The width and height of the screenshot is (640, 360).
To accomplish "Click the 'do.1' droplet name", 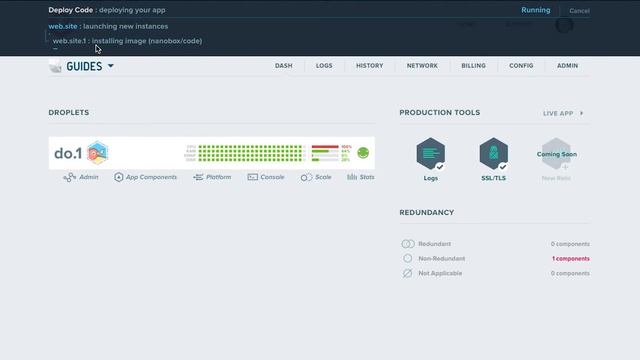I will tap(68, 153).
